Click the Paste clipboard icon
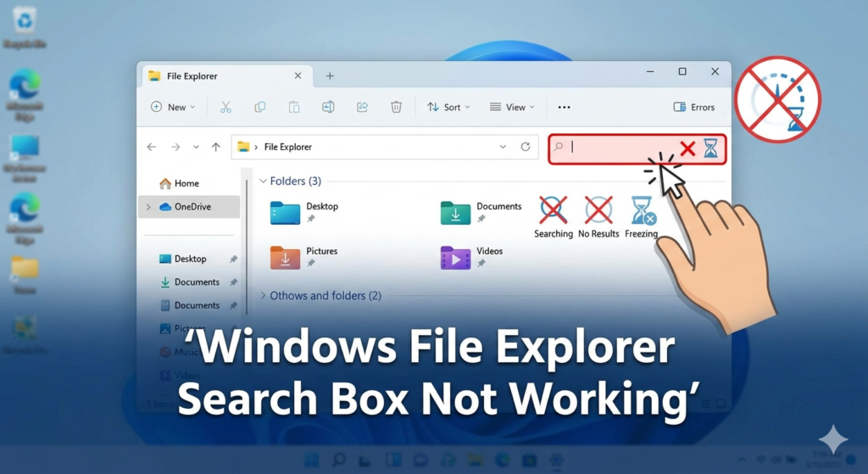868x474 pixels. click(294, 107)
